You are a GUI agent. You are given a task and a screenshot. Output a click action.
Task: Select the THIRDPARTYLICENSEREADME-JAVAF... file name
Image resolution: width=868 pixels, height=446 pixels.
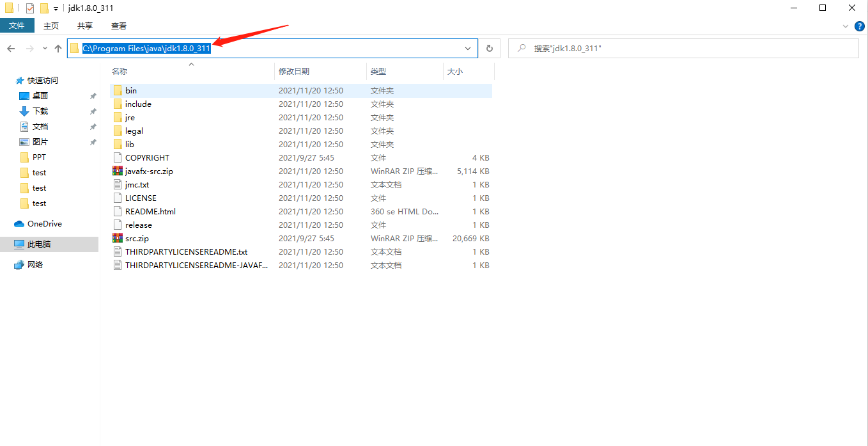coord(197,265)
